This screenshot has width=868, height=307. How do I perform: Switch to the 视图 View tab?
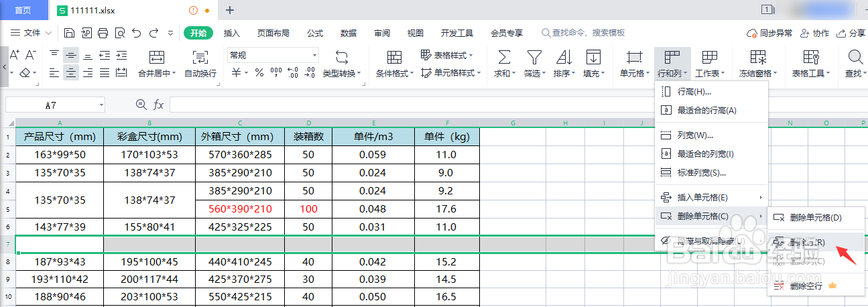point(416,33)
